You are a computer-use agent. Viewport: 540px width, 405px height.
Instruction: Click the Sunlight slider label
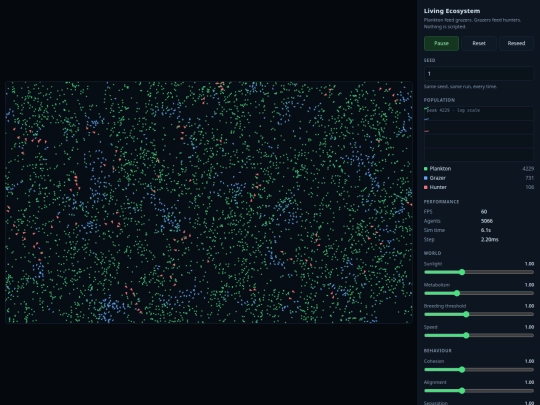point(433,264)
